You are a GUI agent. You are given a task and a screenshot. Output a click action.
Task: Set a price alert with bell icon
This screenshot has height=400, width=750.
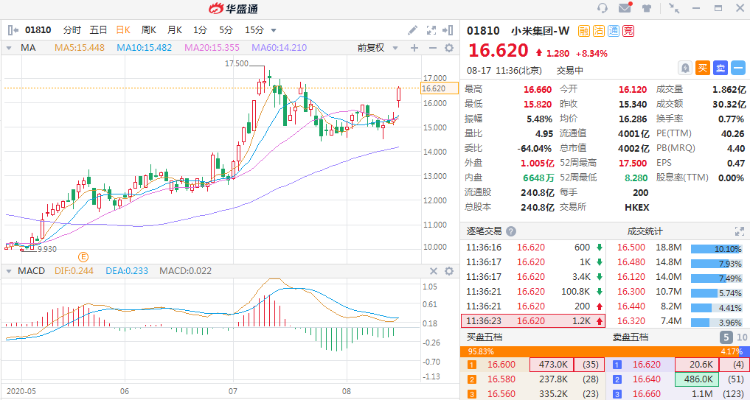point(685,68)
